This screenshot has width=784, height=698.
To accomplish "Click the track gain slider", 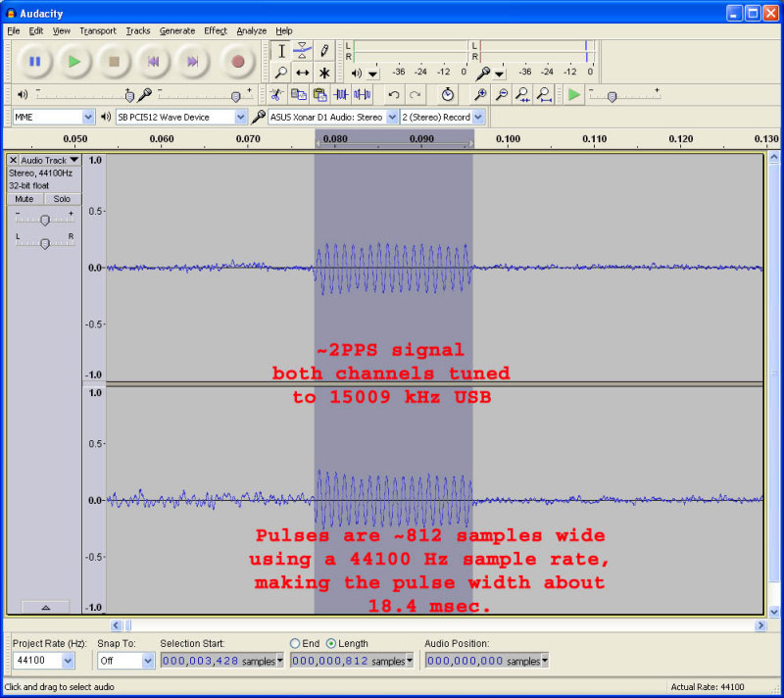I will [x=45, y=220].
